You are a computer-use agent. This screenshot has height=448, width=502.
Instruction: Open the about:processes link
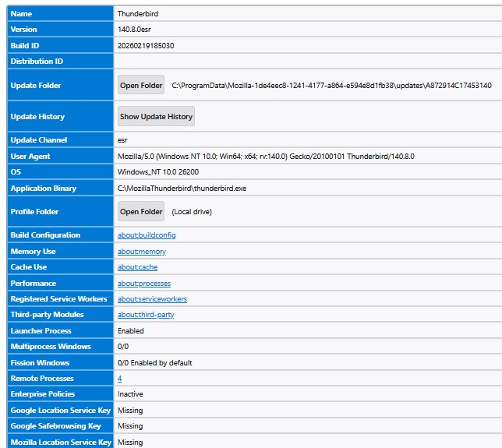point(144,284)
